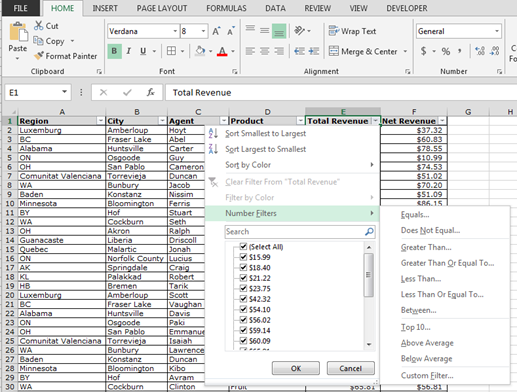Uncheck the $60.09 value checkbox
Image resolution: width=517 pixels, height=392 pixels.
click(x=243, y=341)
